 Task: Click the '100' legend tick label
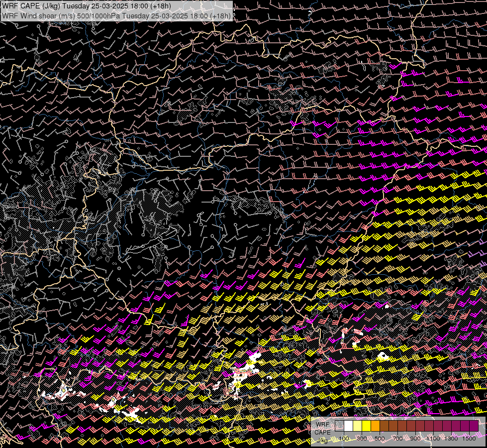[x=344, y=439]
